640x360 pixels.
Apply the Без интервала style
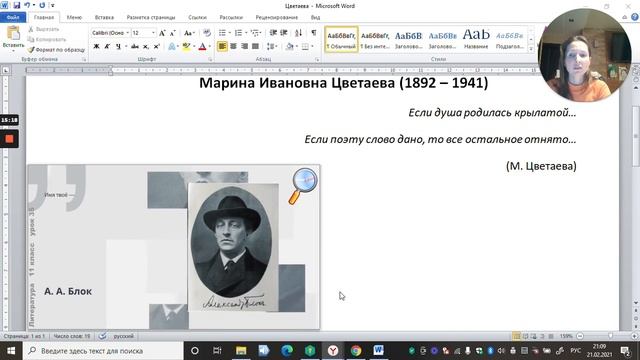tap(375, 40)
